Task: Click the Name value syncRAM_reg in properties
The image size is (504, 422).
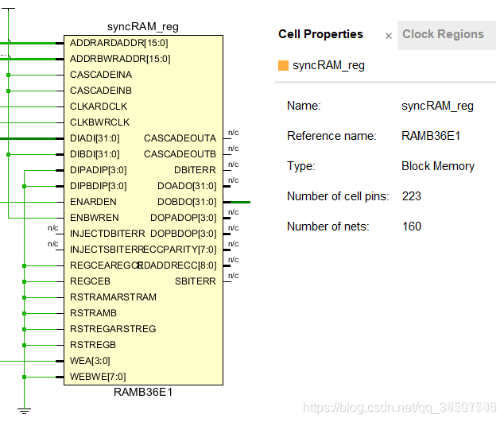Action: point(437,106)
